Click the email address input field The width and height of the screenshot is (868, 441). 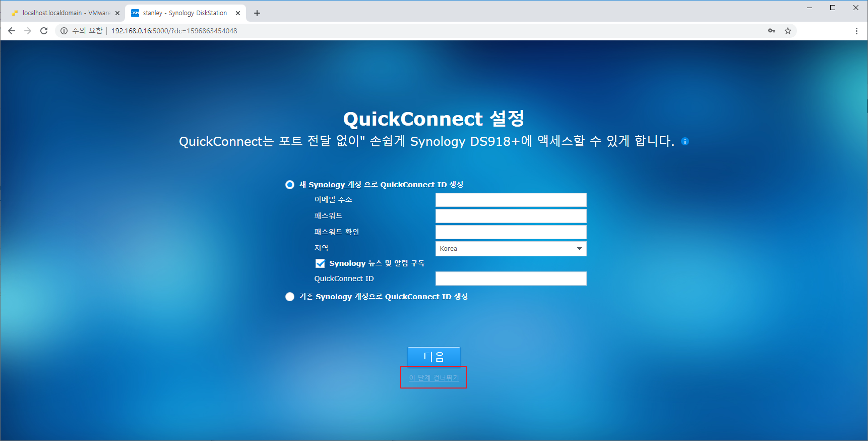click(511, 200)
